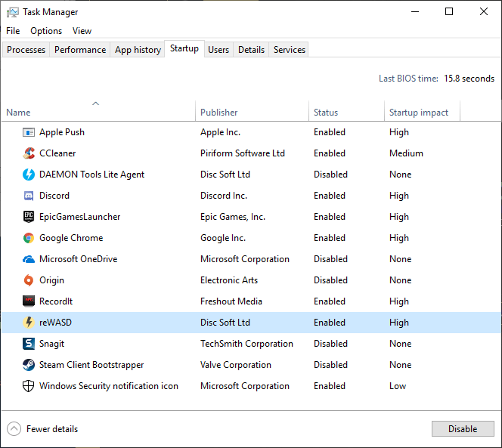Maximize the Task Manager window
502x448 pixels.
pos(449,12)
